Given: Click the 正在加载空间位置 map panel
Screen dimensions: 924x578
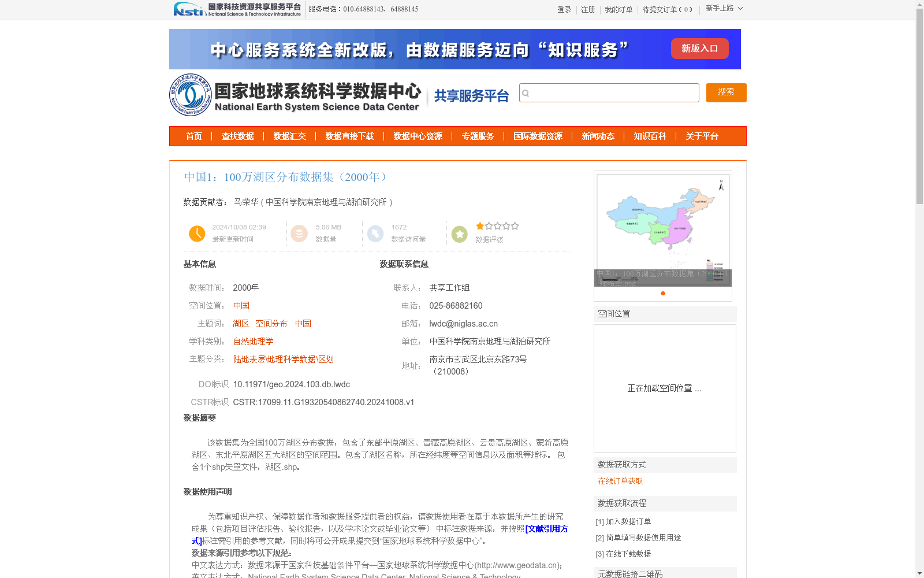Looking at the screenshot, I should [x=665, y=388].
